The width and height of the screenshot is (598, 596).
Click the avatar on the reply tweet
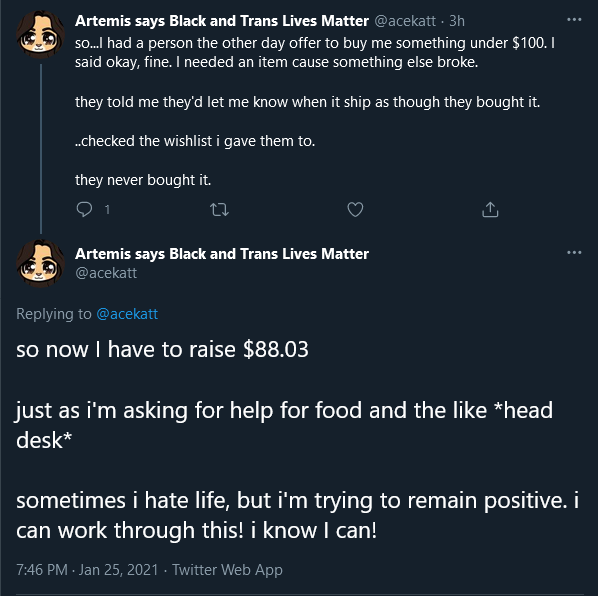pyautogui.click(x=40, y=263)
